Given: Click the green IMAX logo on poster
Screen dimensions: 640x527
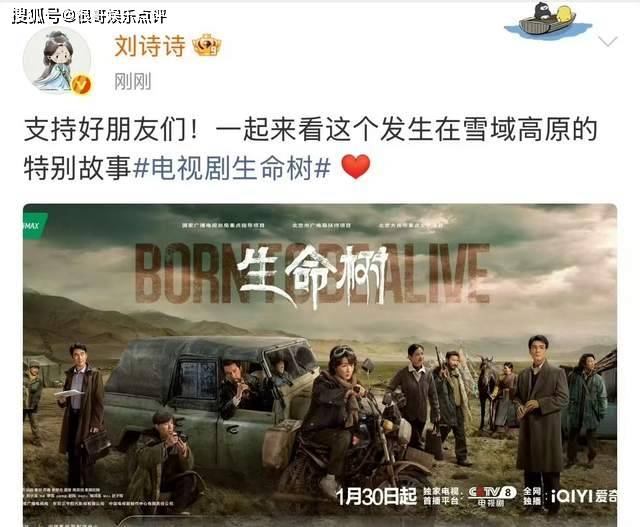Looking at the screenshot, I should tap(35, 225).
